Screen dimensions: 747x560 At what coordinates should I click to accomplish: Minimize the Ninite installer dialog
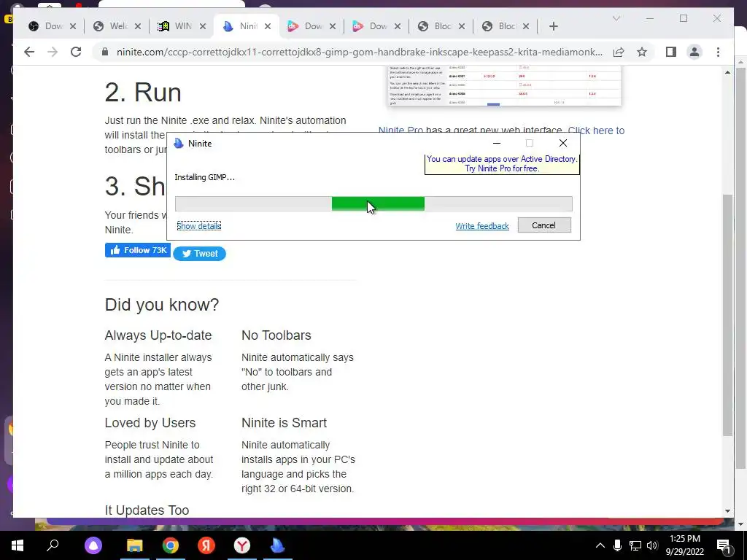(x=496, y=144)
